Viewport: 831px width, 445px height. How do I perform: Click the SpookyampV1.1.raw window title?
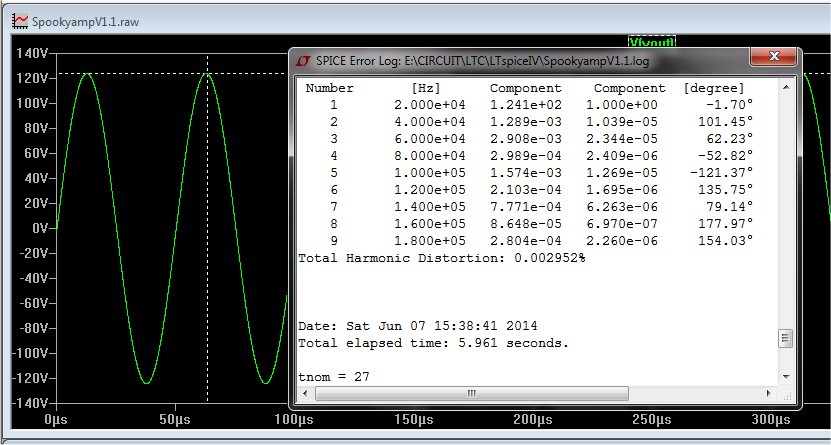tap(85, 22)
